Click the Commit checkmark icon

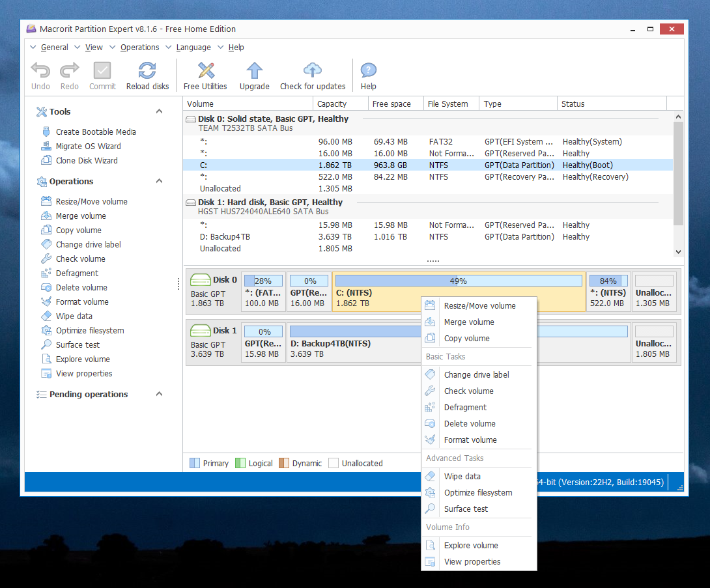[x=102, y=70]
